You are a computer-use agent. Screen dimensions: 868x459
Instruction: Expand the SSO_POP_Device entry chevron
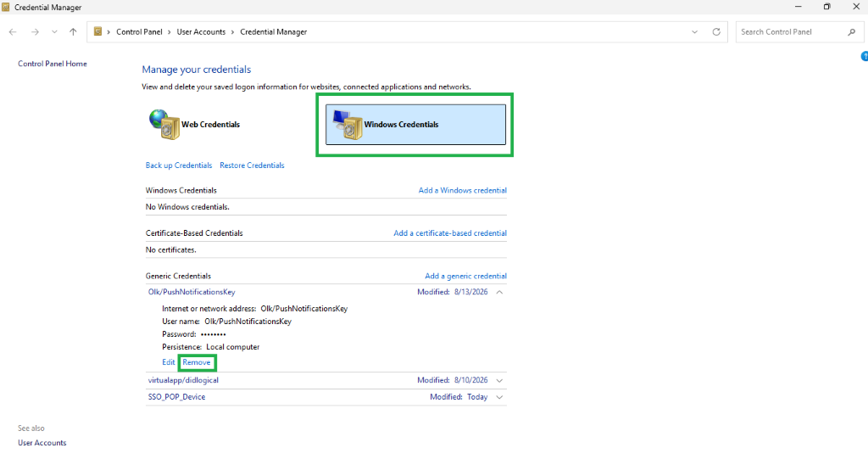[x=499, y=397]
